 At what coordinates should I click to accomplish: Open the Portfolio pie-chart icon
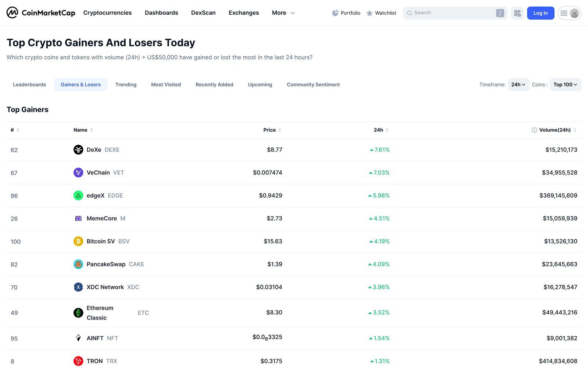(335, 13)
